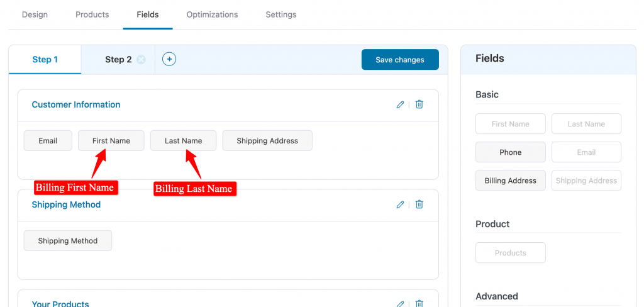Open the Settings tab
This screenshot has width=644, height=307.
click(281, 14)
